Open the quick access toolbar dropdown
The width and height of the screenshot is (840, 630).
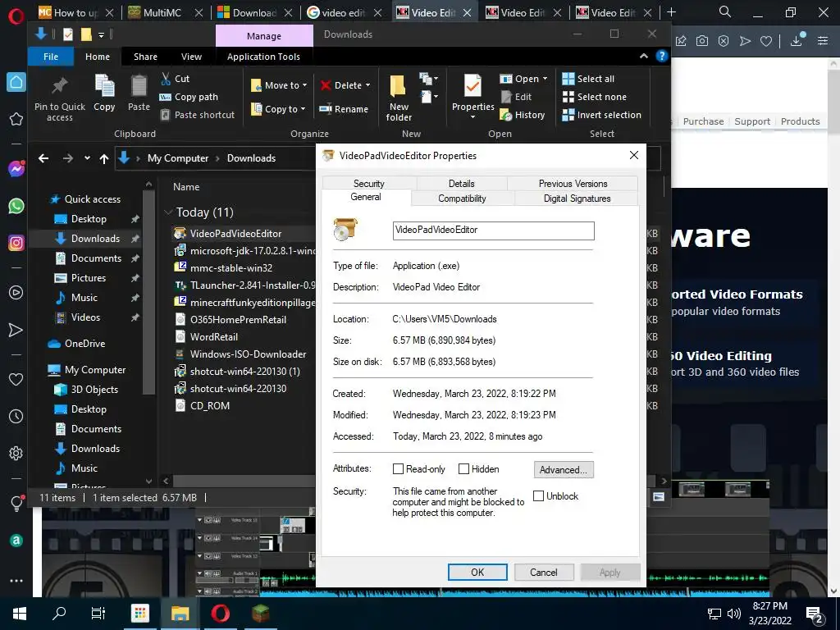[101, 34]
